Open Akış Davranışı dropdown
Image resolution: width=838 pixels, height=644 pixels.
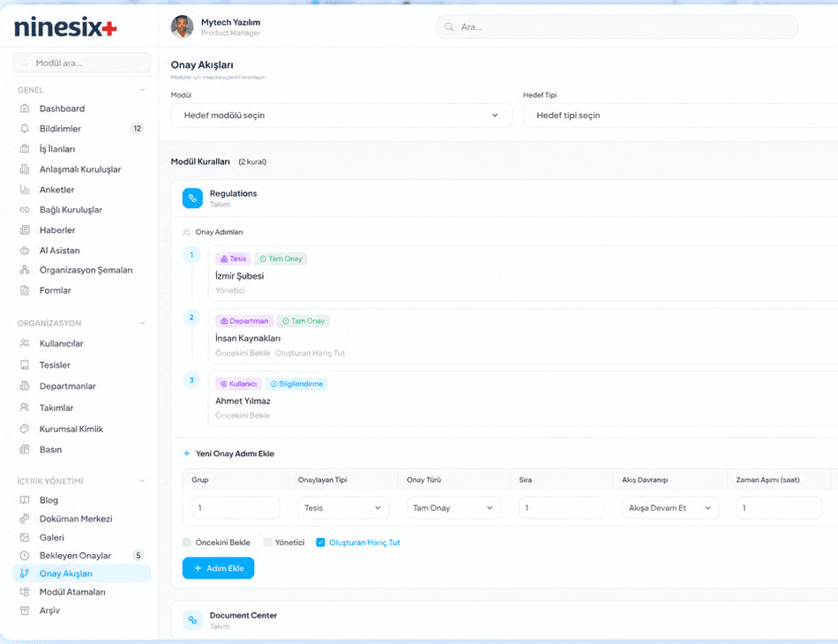pyautogui.click(x=670, y=508)
